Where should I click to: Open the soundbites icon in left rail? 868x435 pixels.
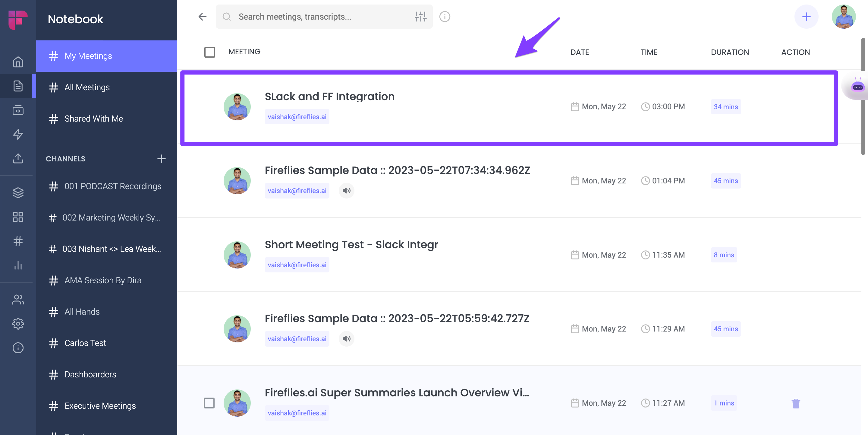click(x=18, y=110)
